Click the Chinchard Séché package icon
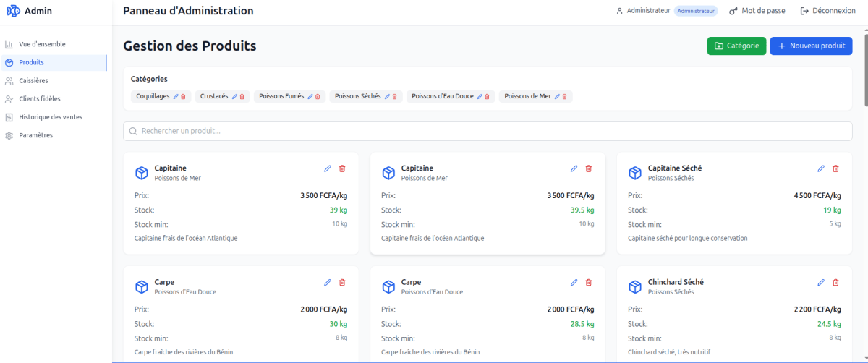 click(x=635, y=287)
